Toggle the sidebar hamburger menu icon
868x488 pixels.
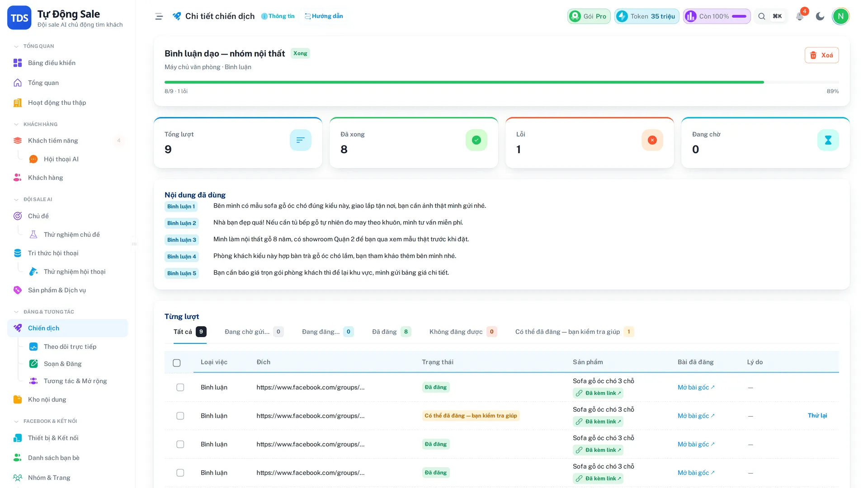click(x=159, y=16)
